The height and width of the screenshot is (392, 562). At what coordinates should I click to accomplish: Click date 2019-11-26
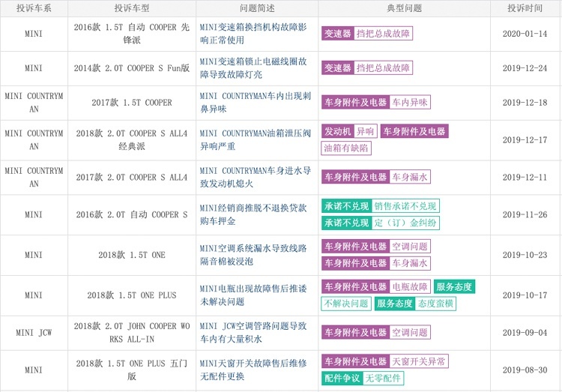coord(525,214)
